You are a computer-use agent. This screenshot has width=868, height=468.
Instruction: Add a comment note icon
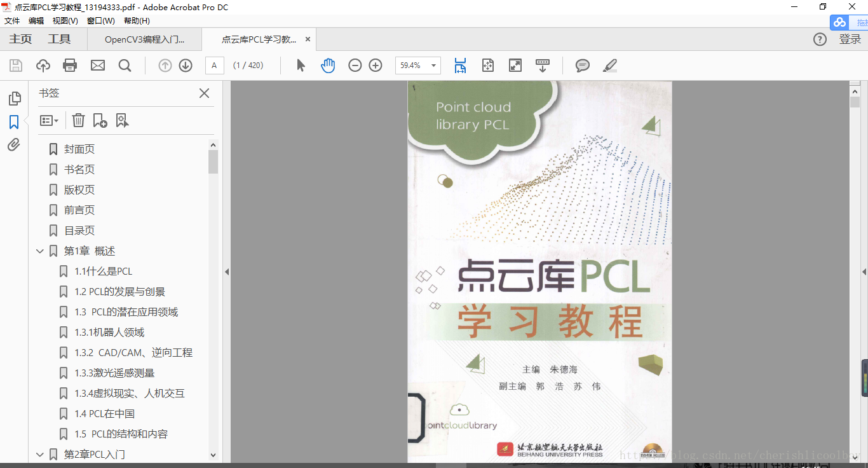[583, 65]
